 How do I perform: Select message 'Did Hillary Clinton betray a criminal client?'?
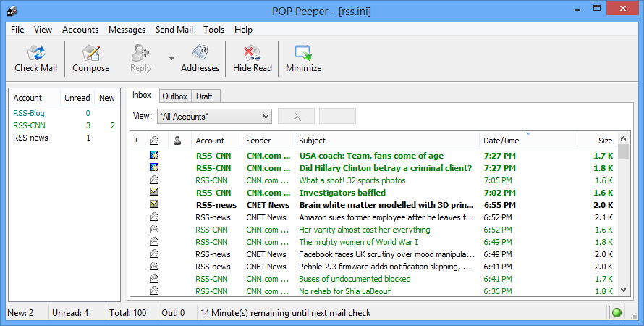[374, 168]
